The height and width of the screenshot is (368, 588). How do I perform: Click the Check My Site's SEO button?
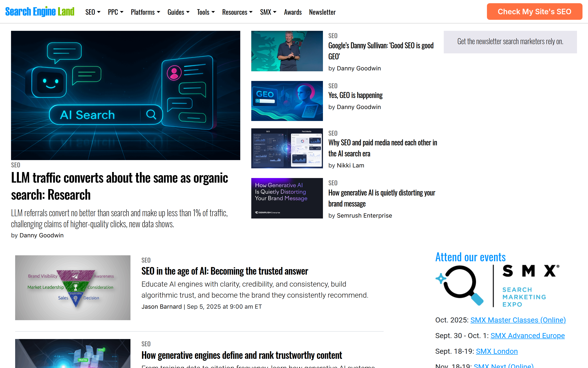(534, 11)
